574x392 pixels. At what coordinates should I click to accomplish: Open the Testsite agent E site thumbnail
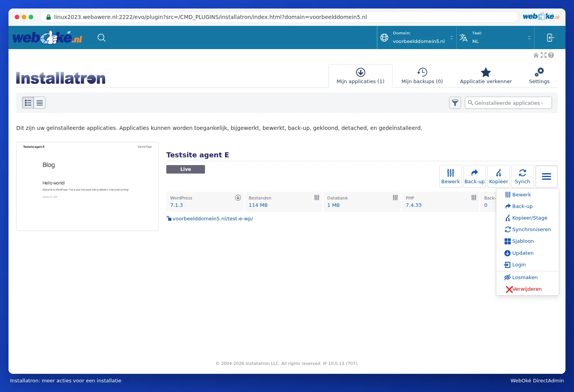click(x=87, y=186)
